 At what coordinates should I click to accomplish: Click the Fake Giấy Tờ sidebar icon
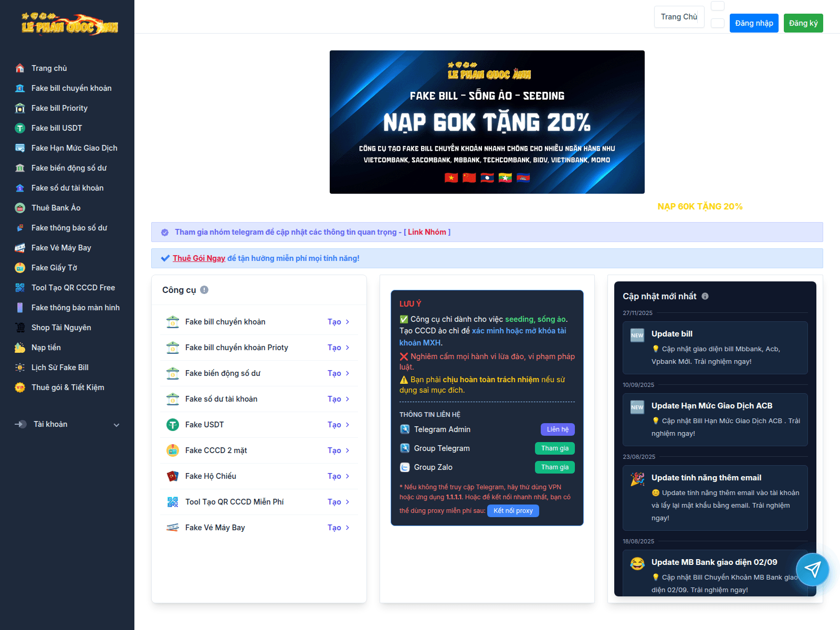pyautogui.click(x=20, y=268)
